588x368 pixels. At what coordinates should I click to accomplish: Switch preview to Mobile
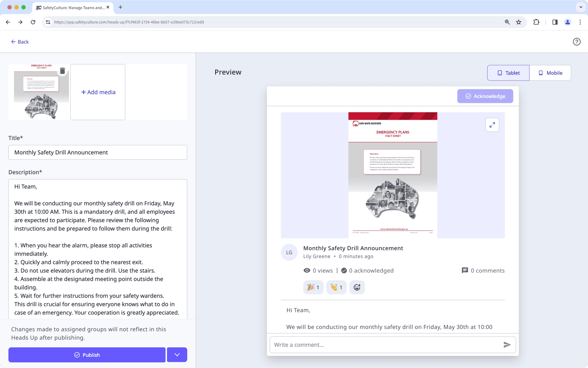[550, 72]
